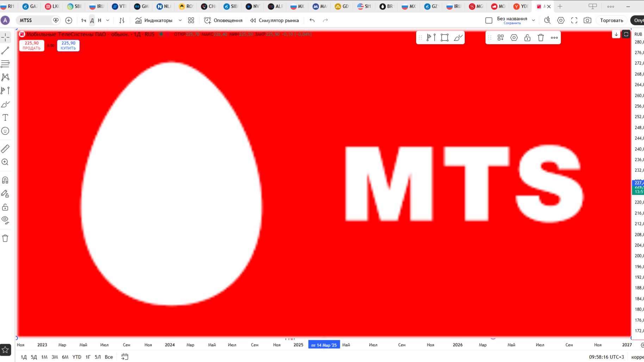Open the Text annotation tool
This screenshot has height=362, width=644.
pos(5,117)
